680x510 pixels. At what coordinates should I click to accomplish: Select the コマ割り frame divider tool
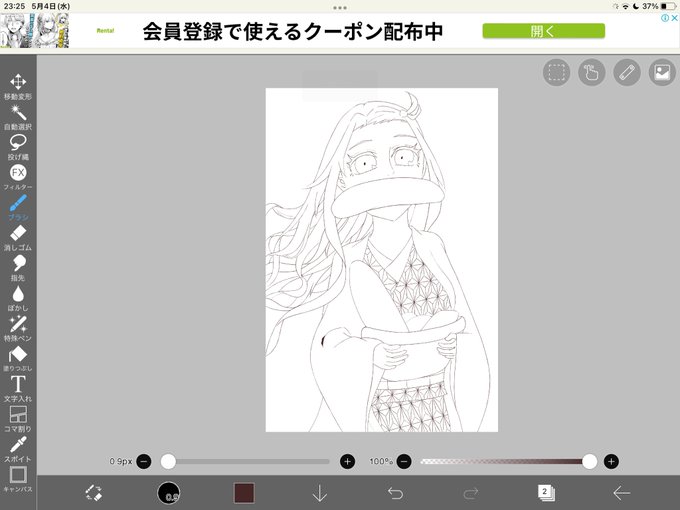[18, 419]
